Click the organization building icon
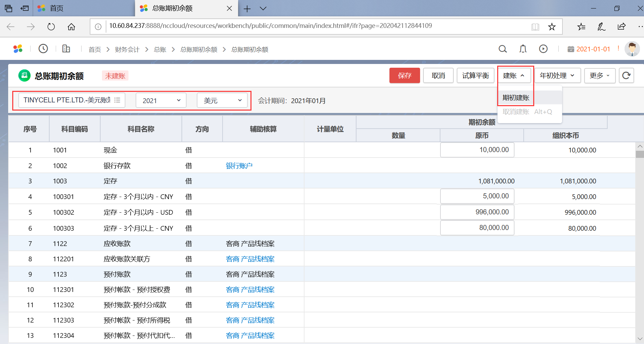 point(66,49)
